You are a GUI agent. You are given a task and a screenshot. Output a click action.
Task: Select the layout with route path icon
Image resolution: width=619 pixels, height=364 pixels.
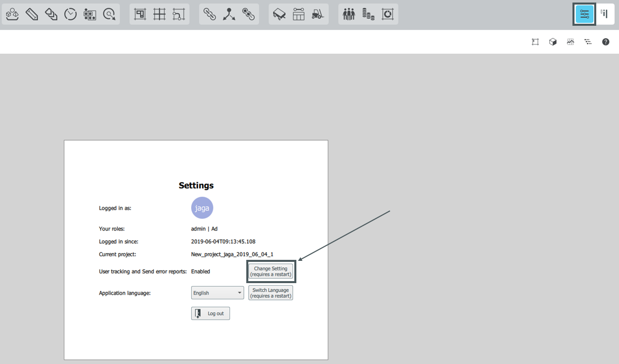click(x=179, y=14)
